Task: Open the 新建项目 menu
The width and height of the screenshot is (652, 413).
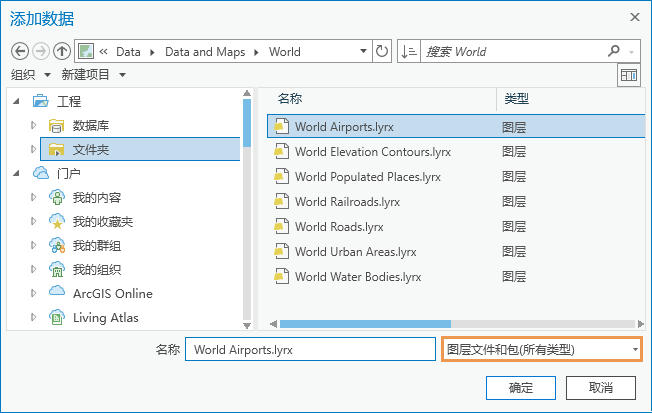Action: 93,75
